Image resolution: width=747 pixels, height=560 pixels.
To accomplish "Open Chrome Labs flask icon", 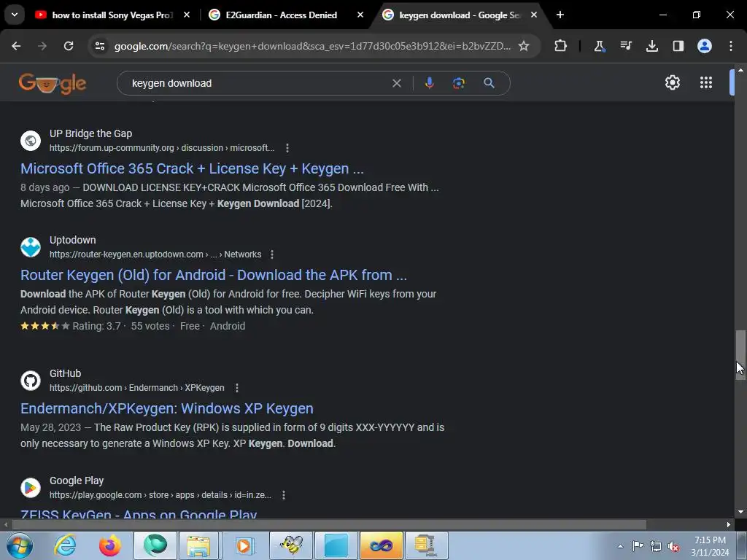I will click(x=600, y=46).
